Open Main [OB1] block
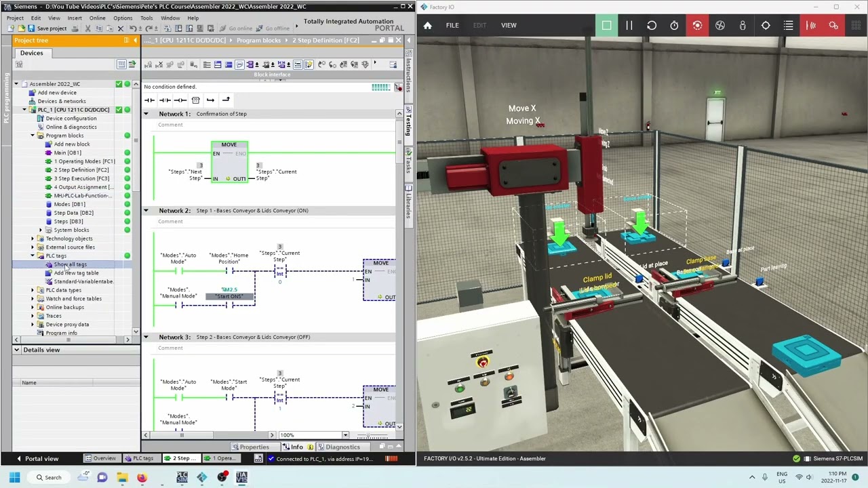 (68, 153)
